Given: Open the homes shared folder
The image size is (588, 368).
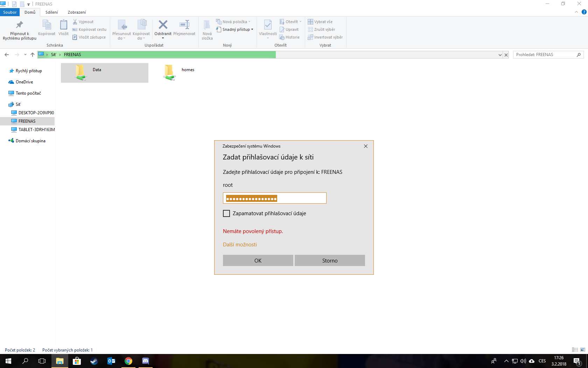Looking at the screenshot, I should (x=169, y=73).
